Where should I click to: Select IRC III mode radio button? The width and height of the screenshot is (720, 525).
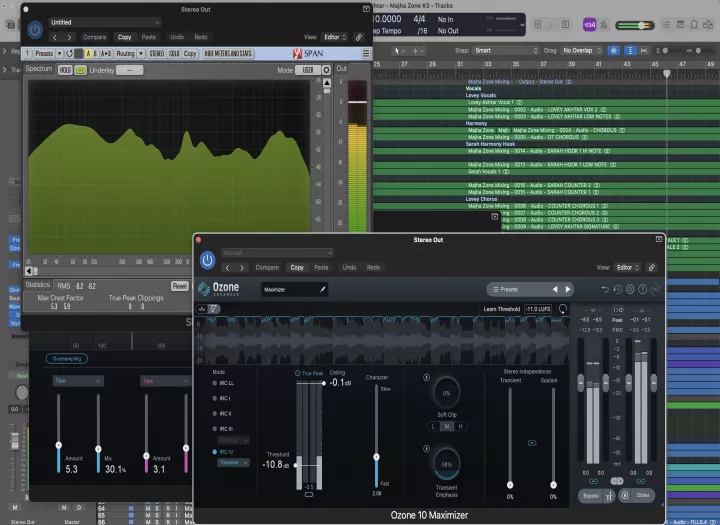(x=214, y=429)
